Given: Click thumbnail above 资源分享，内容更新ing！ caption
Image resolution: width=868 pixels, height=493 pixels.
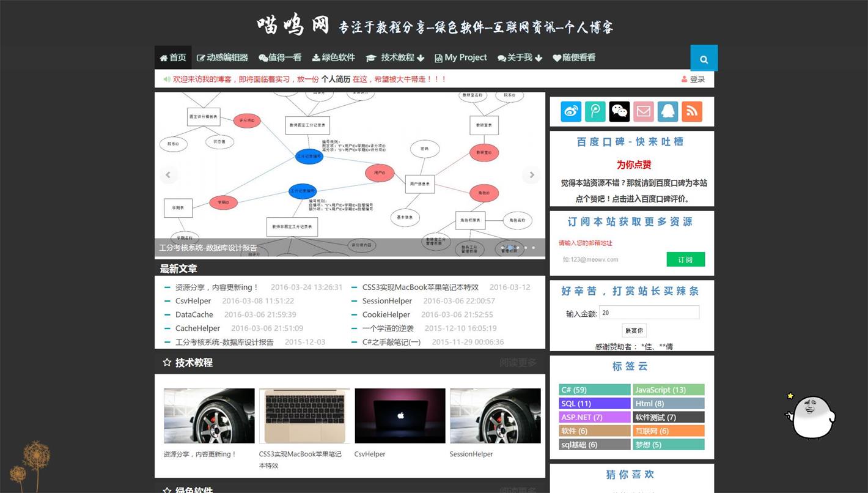Looking at the screenshot, I should (209, 416).
